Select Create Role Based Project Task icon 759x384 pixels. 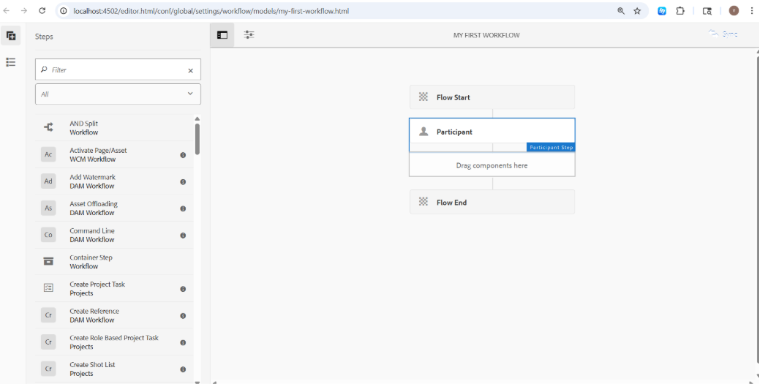[48, 342]
